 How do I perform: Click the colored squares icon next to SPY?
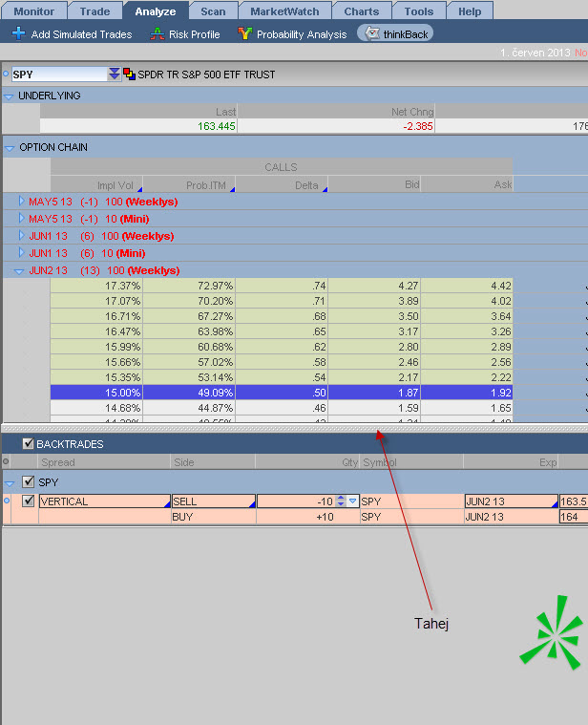129,74
